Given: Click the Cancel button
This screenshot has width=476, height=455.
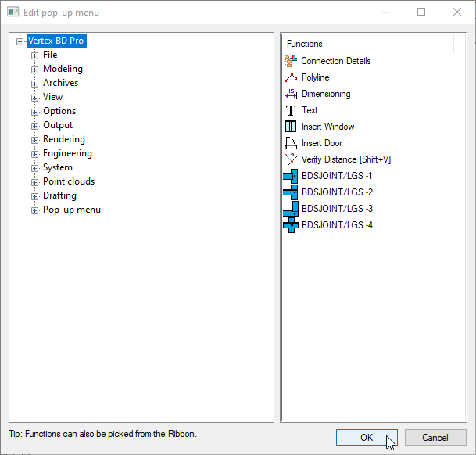Looking at the screenshot, I should tap(435, 437).
